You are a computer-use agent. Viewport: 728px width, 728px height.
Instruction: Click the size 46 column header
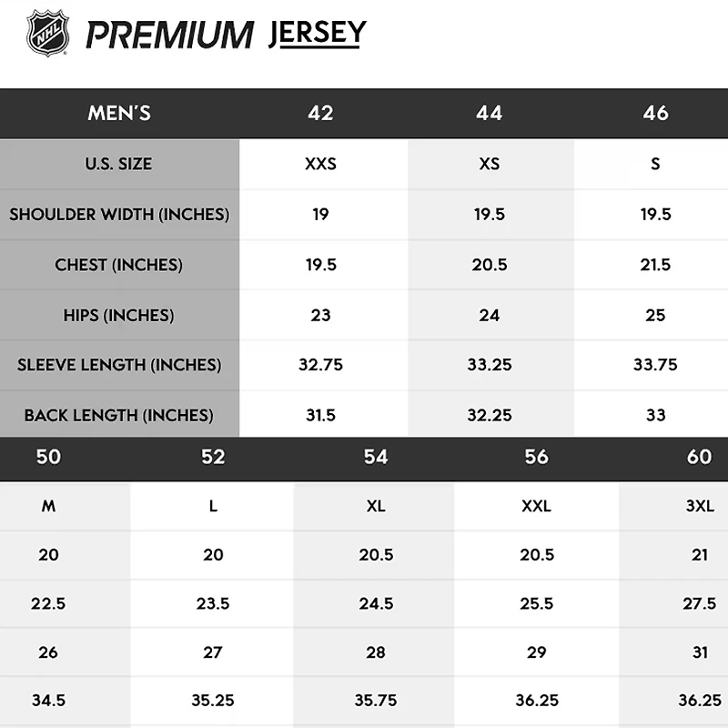(655, 114)
